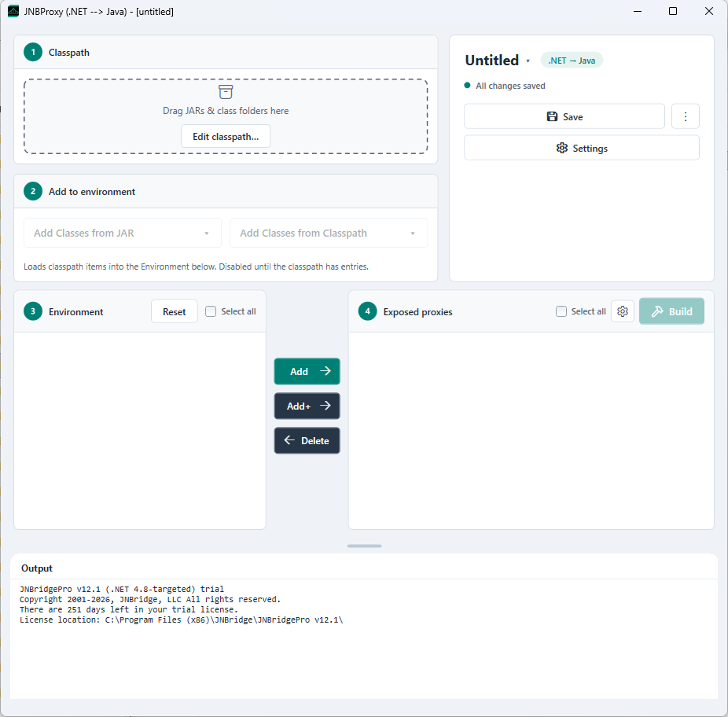
Task: Click the green Add arrow button
Action: point(307,371)
